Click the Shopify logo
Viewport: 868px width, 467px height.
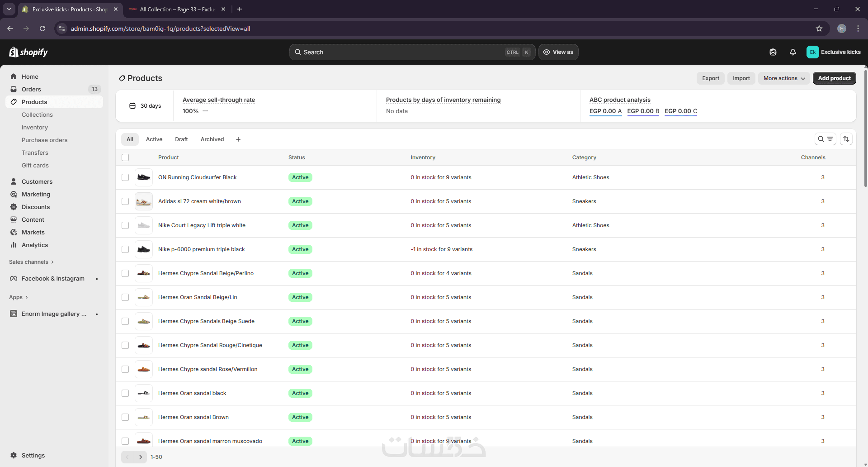point(28,52)
